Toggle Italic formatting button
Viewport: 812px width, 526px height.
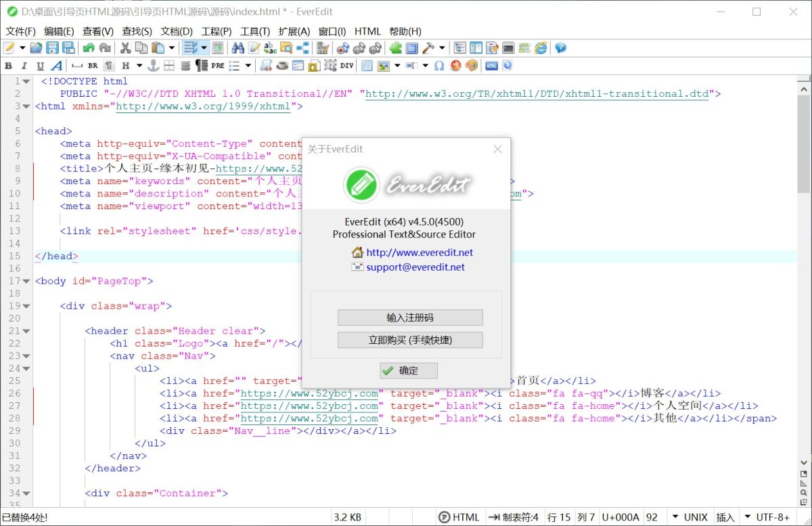coord(24,66)
